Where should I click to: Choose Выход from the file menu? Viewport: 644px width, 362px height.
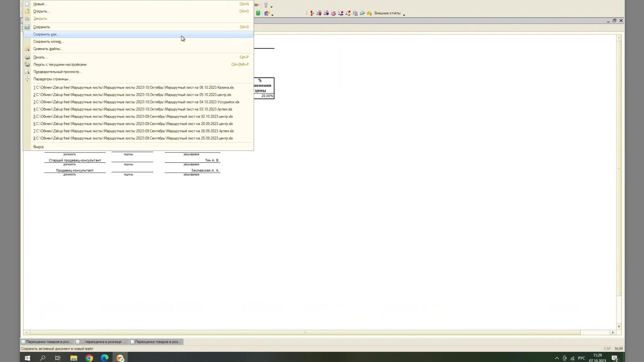(x=138, y=147)
